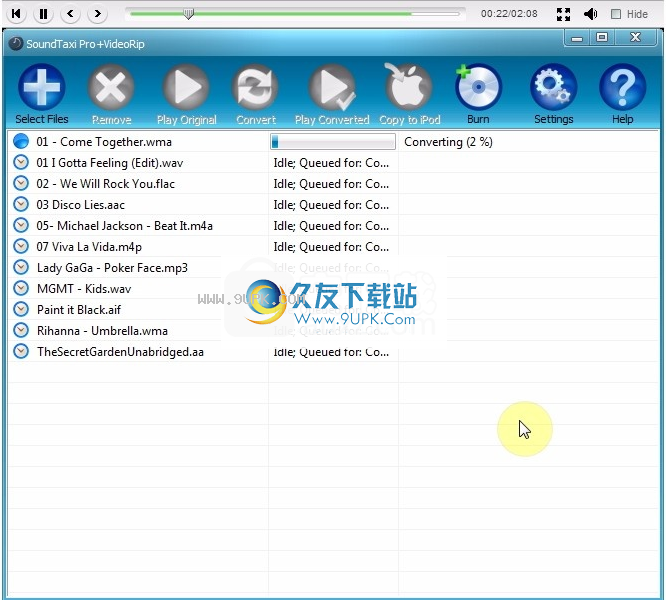This screenshot has height=604, width=668.
Task: Click the Burn disc icon
Action: [478, 87]
